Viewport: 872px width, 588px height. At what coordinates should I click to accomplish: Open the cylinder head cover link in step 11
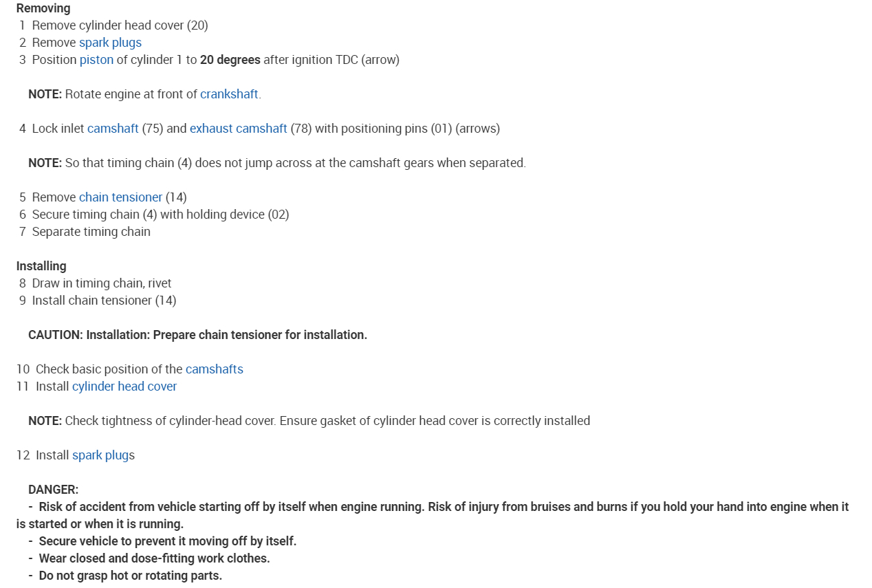(124, 386)
